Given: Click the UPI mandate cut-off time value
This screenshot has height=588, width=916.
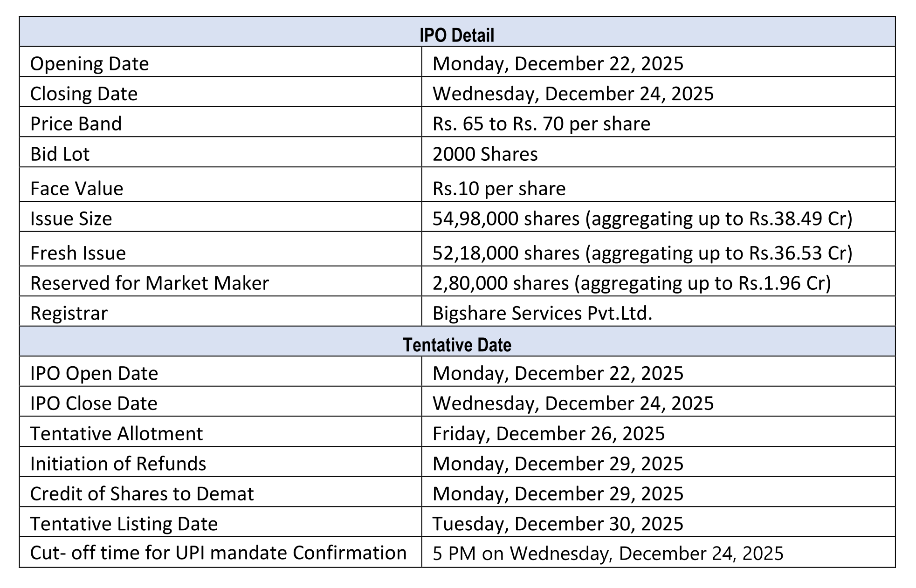Looking at the screenshot, I should [608, 554].
